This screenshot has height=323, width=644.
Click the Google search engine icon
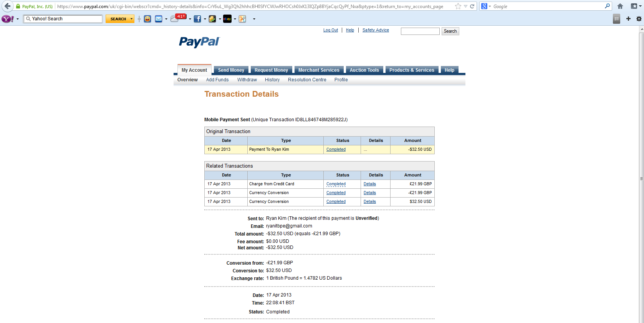(484, 6)
